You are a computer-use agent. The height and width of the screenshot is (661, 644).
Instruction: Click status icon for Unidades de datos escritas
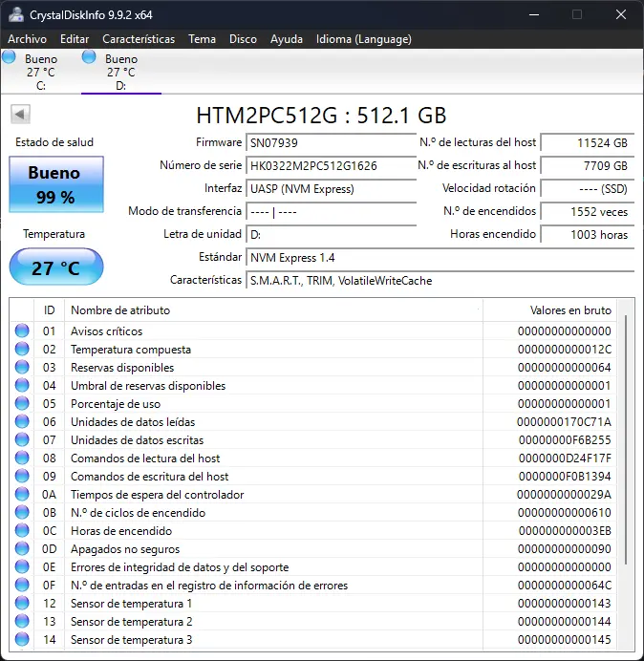pyautogui.click(x=22, y=439)
